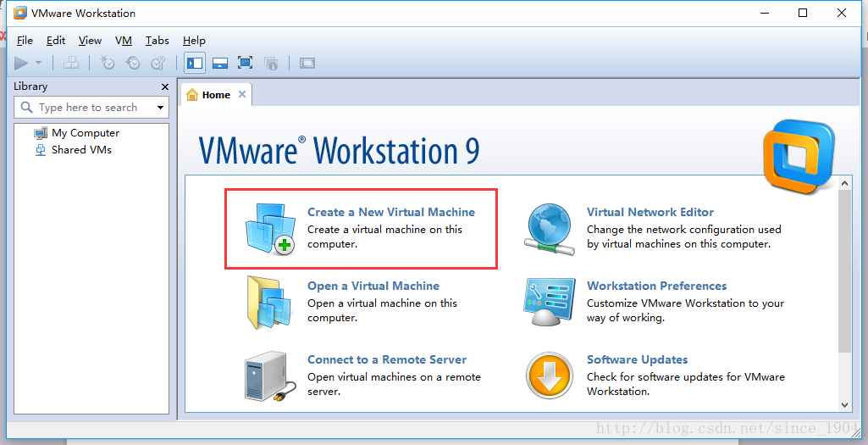868x445 pixels.
Task: Click the 'Library' panel title text
Action: 30,86
